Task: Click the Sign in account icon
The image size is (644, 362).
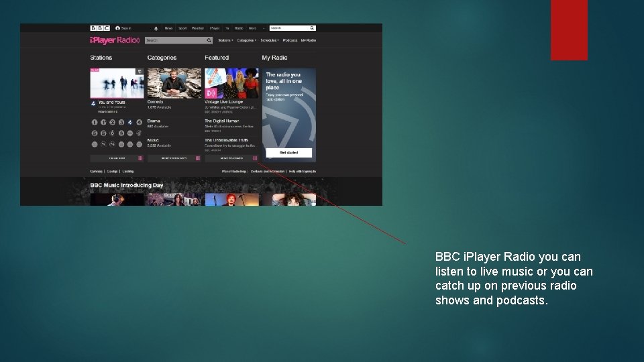Action: click(117, 28)
